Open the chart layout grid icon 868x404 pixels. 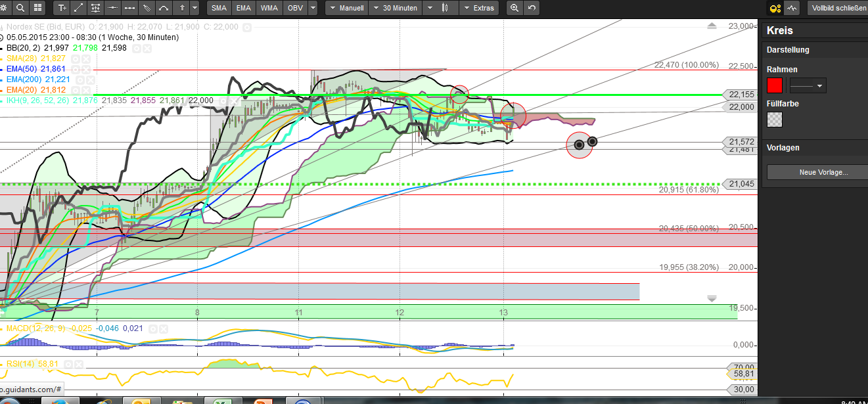click(x=37, y=8)
